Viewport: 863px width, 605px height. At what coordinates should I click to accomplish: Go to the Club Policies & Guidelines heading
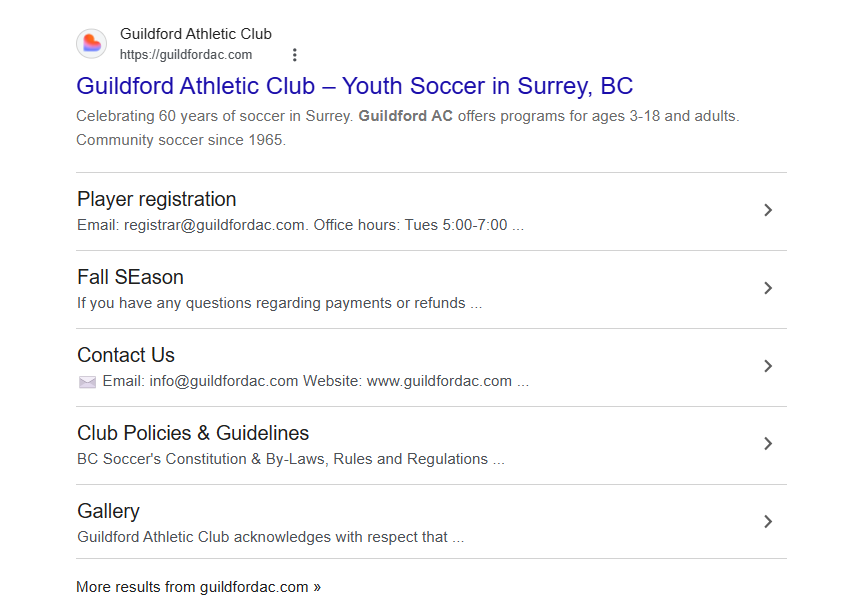click(193, 433)
